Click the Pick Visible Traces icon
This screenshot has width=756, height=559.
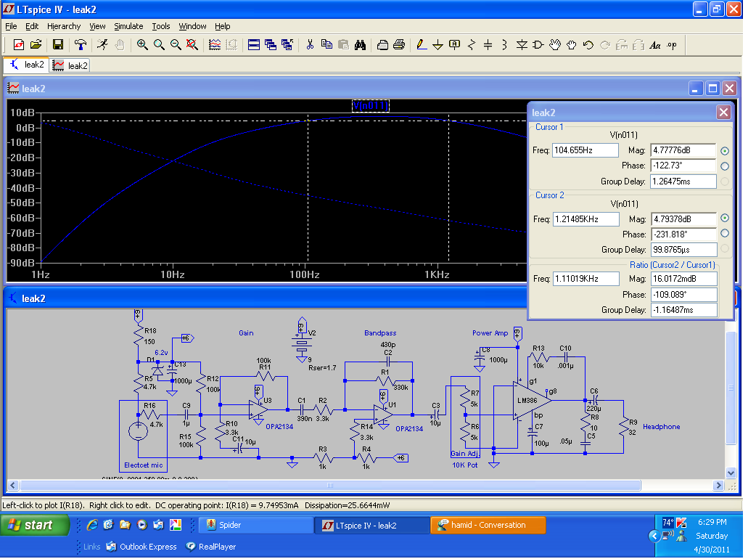pos(215,45)
